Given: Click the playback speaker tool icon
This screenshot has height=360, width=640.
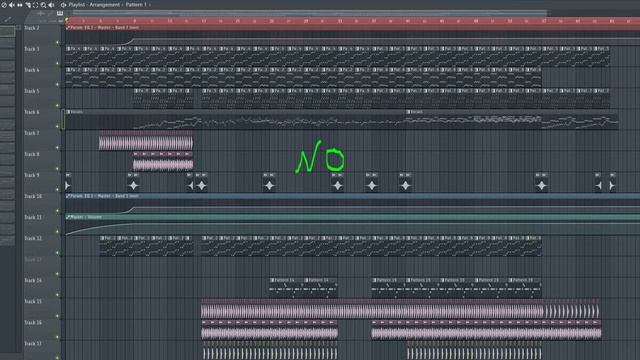Looking at the screenshot, I should coord(51,5).
